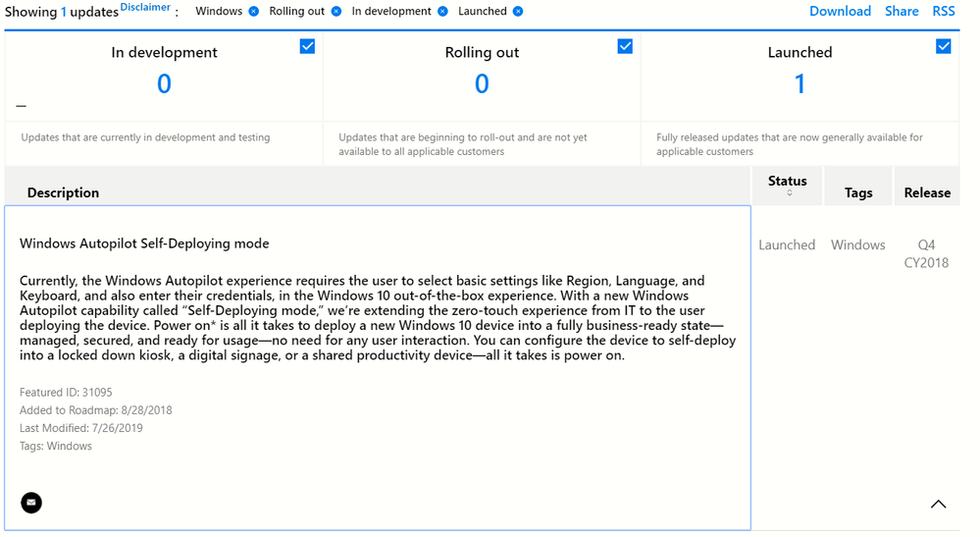Select the Windows Autopilot Self-Deploying mode title
980x537 pixels.
[x=144, y=243]
